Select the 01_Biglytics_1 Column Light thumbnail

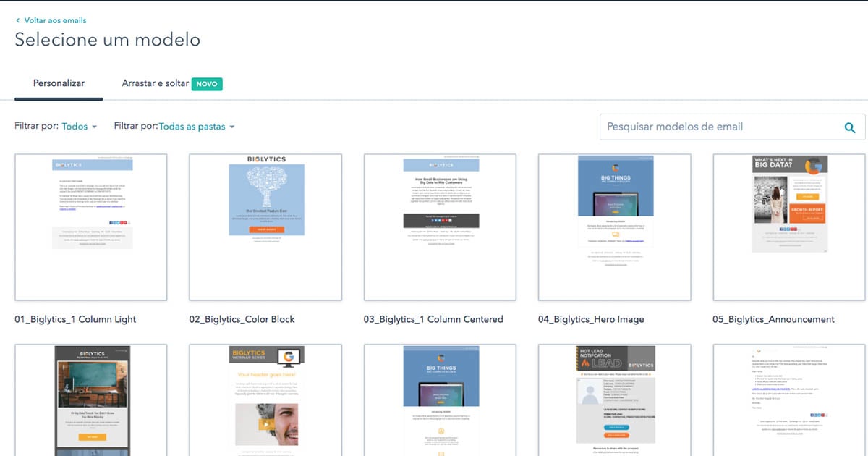click(91, 227)
